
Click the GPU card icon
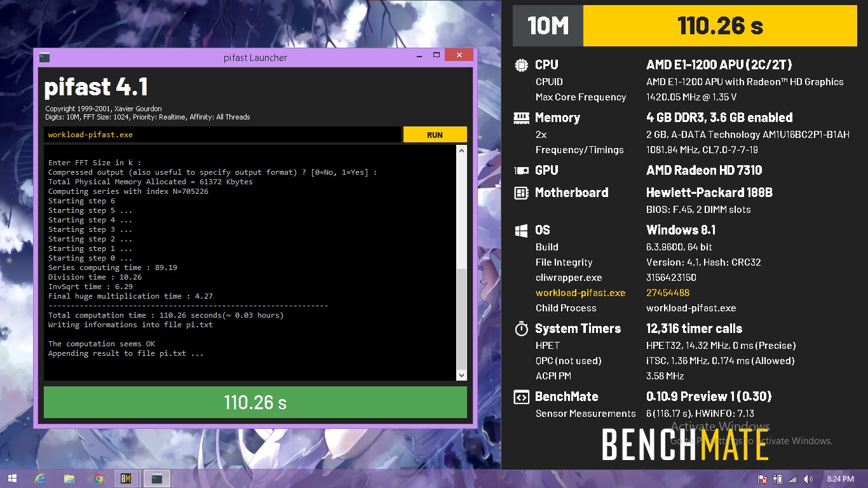(521, 170)
